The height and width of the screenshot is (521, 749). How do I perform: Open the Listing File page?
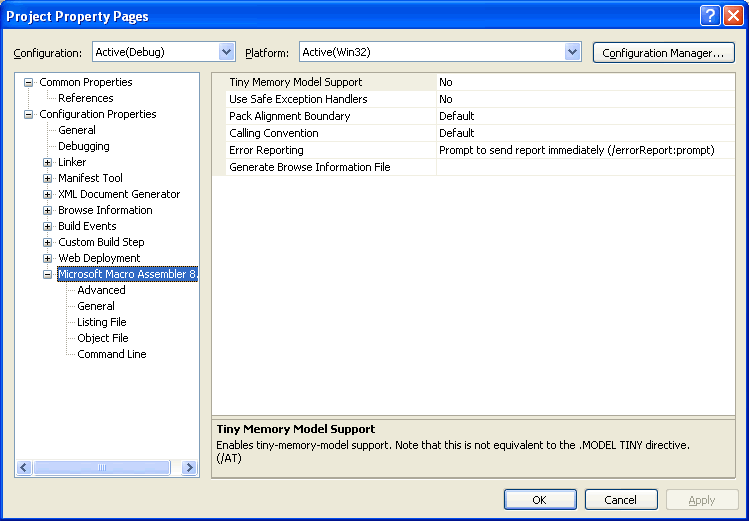[102, 322]
